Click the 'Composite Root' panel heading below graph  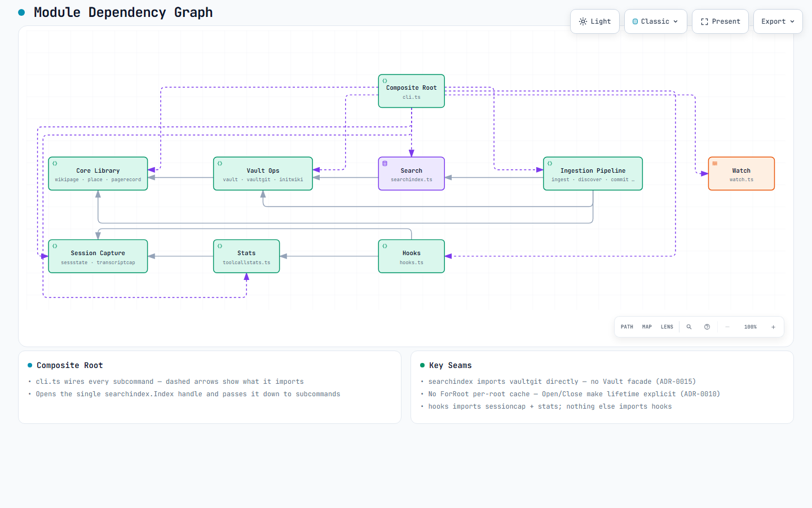pos(70,365)
